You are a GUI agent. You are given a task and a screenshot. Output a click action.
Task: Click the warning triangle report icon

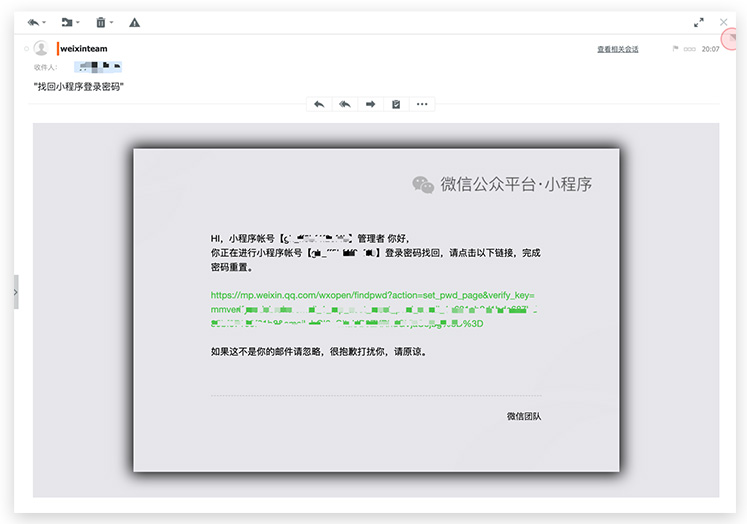(x=134, y=22)
